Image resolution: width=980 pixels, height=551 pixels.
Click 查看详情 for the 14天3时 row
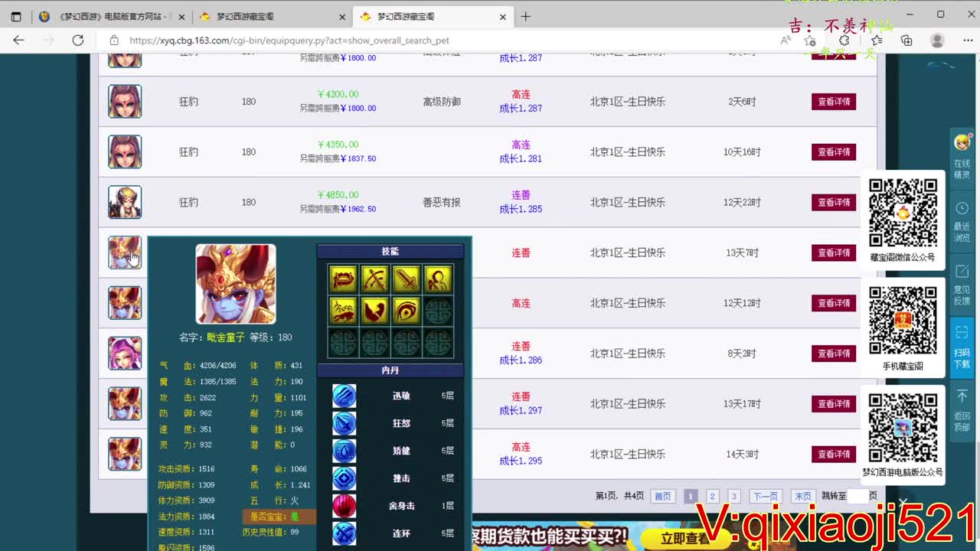[x=834, y=455]
